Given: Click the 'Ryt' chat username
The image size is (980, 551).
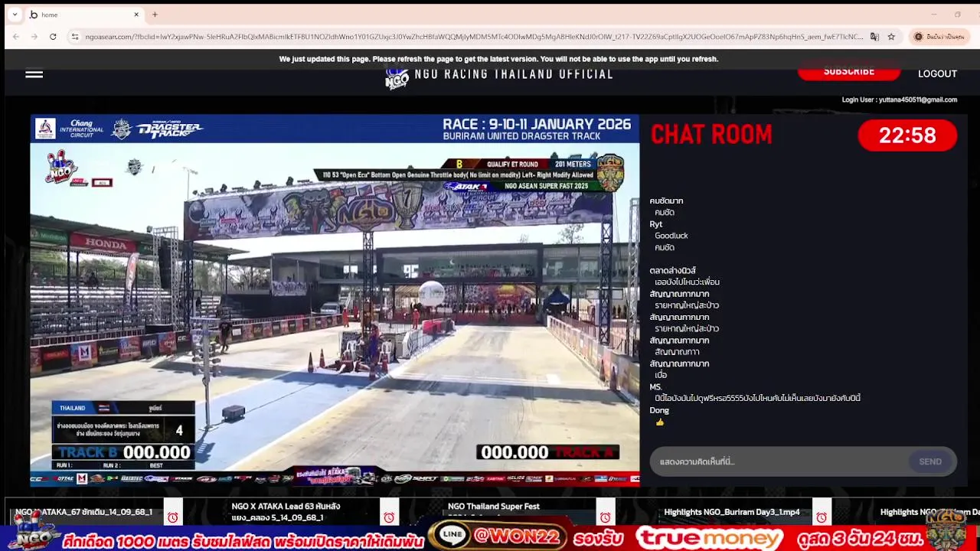Looking at the screenshot, I should [656, 224].
